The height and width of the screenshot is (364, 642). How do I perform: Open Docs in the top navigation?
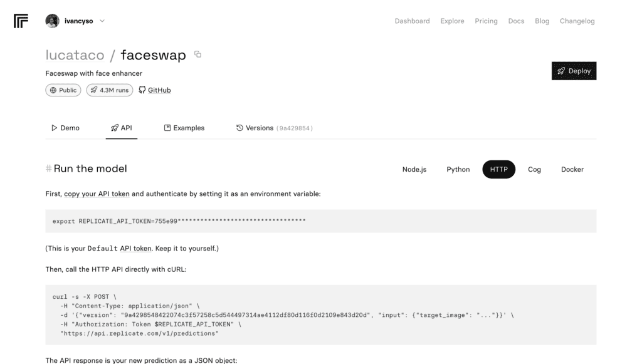[516, 21]
